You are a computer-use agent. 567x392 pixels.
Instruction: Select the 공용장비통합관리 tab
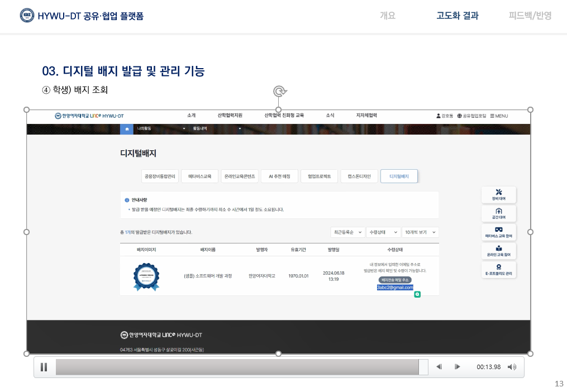[x=160, y=176]
